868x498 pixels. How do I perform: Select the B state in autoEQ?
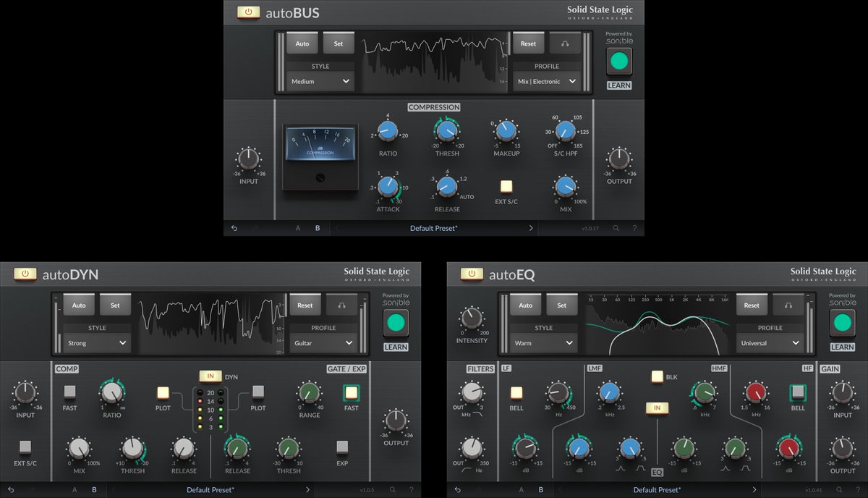[x=541, y=489]
